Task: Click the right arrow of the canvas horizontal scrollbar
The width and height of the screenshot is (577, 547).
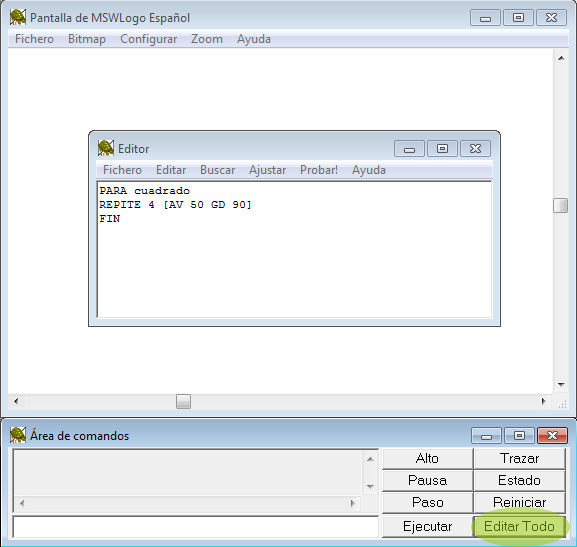Action: point(544,401)
